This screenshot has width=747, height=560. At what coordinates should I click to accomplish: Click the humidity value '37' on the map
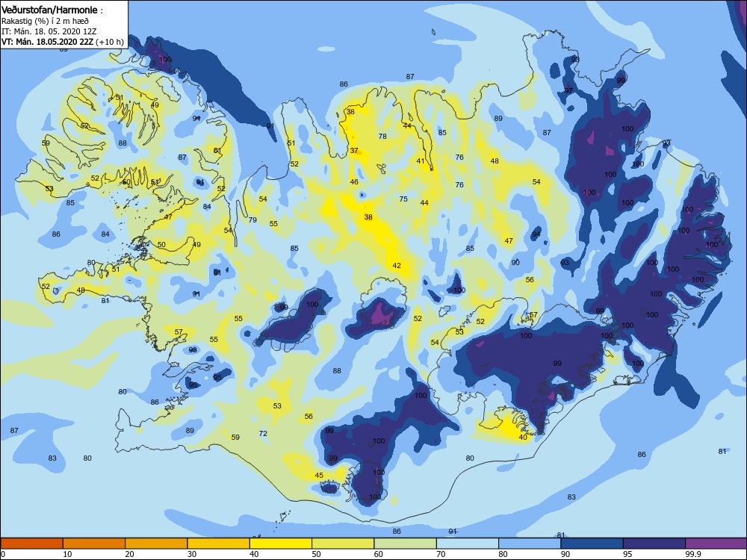(354, 151)
